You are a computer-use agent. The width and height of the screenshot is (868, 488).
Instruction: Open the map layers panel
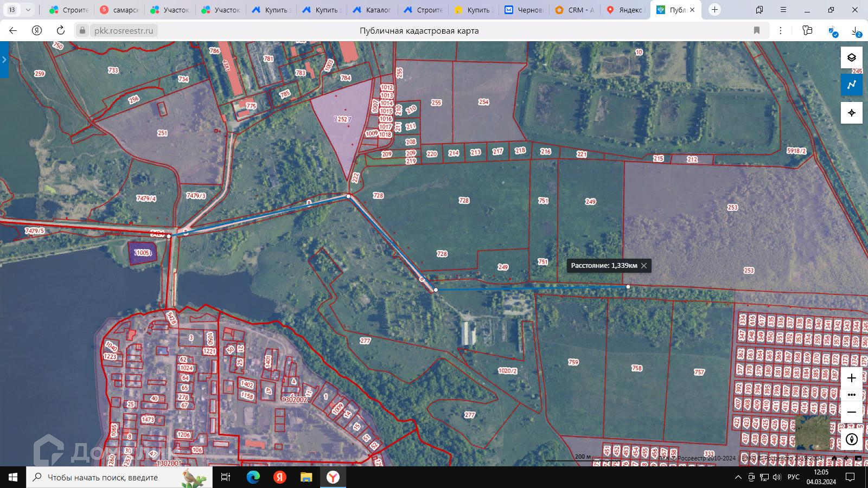pos(851,57)
